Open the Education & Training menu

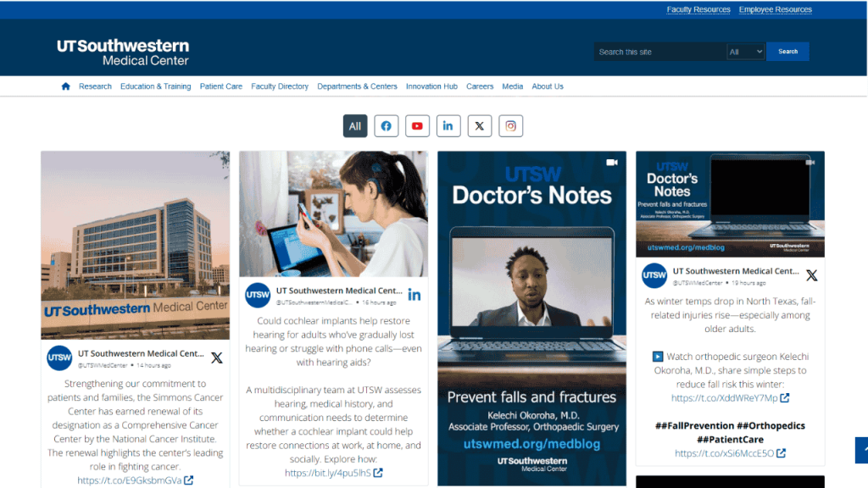pos(155,86)
